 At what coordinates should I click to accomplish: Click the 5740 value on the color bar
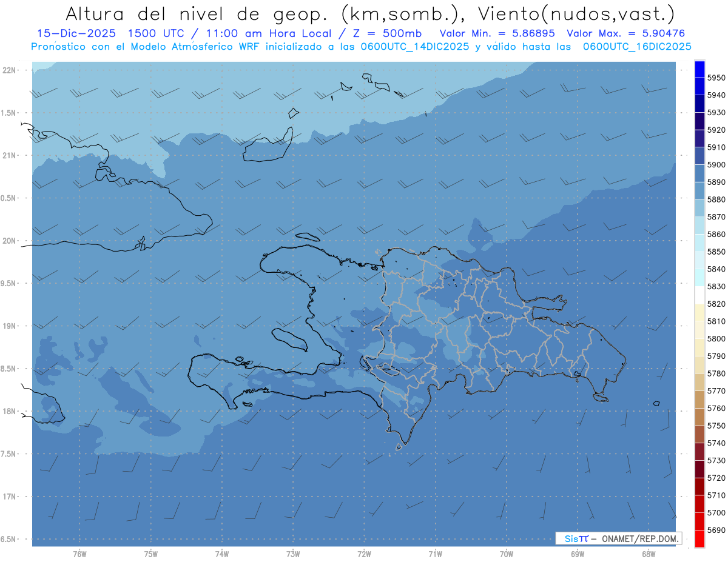(716, 443)
